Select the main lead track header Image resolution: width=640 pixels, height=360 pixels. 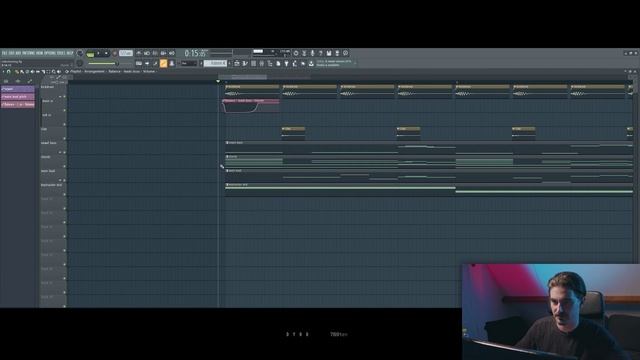click(53, 175)
